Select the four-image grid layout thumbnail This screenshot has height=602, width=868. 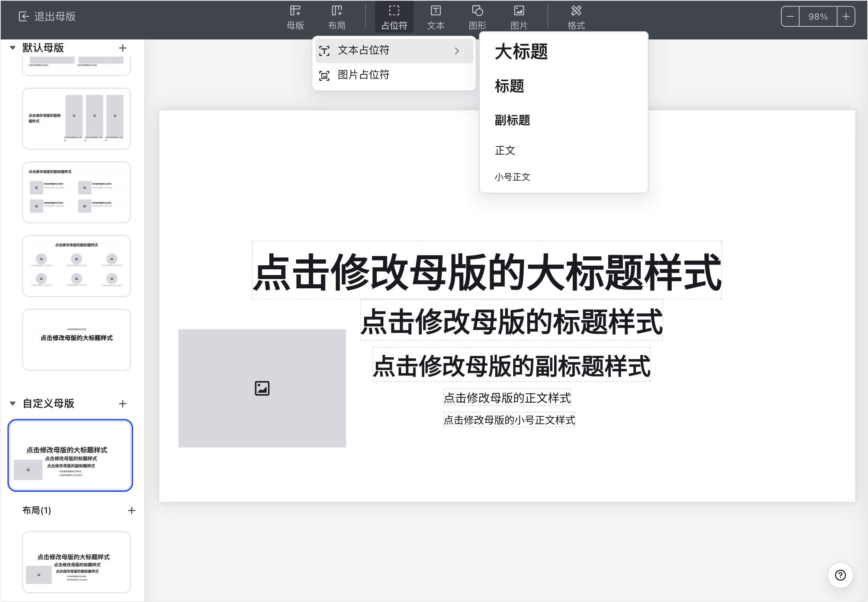pos(77,192)
